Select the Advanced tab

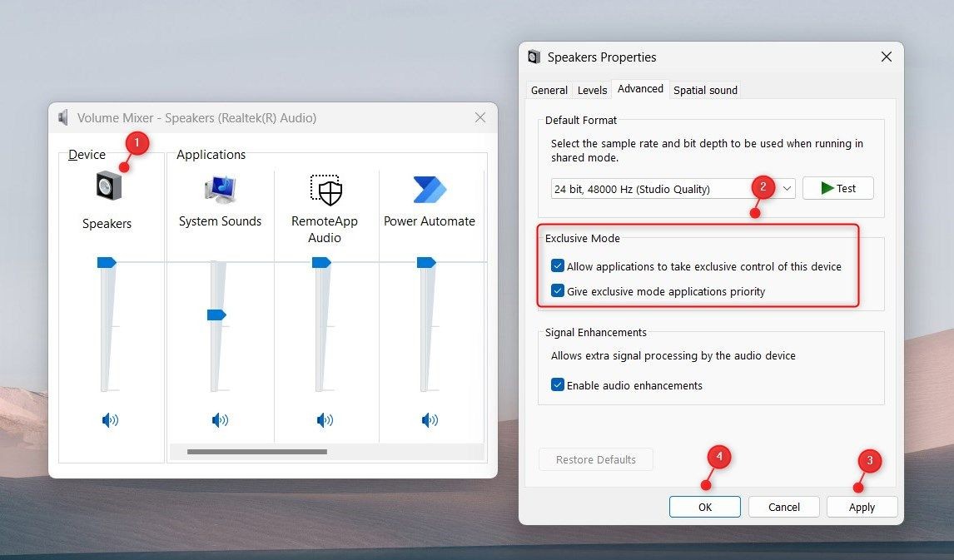[x=640, y=89]
